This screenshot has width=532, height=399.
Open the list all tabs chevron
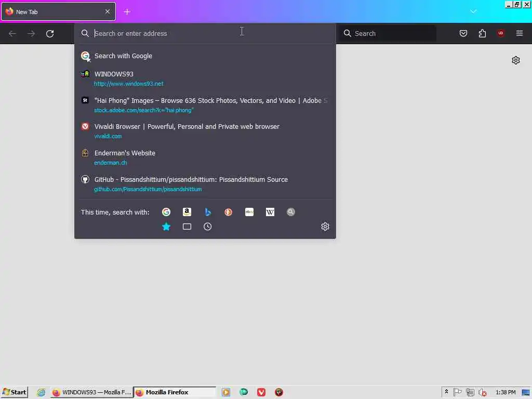click(x=473, y=11)
